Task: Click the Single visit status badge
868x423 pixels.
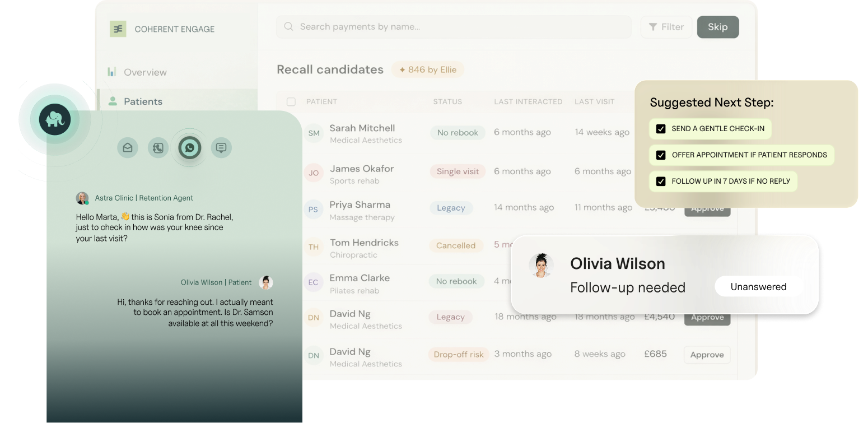Action: (x=458, y=172)
